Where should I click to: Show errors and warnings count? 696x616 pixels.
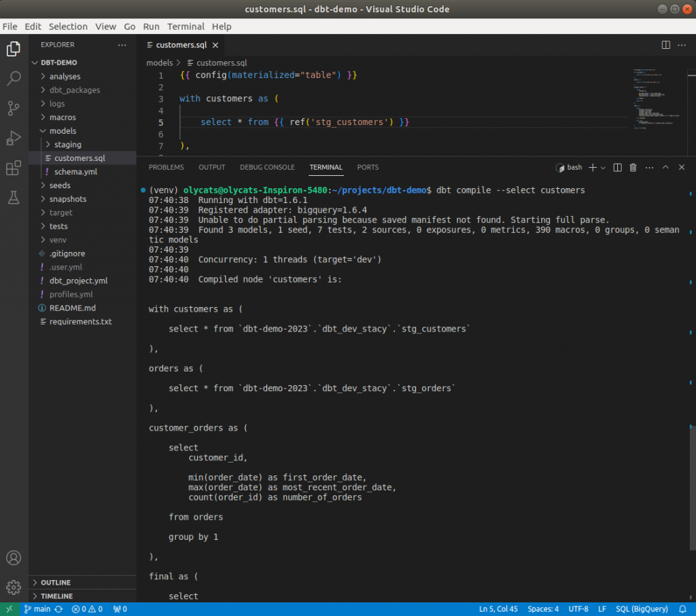coord(87,609)
